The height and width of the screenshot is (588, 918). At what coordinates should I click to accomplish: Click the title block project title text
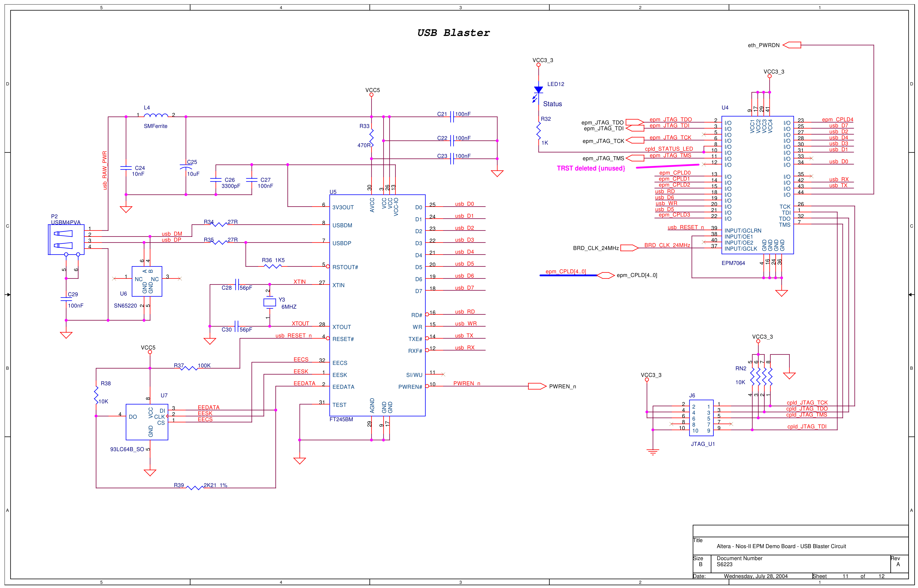[x=781, y=546]
